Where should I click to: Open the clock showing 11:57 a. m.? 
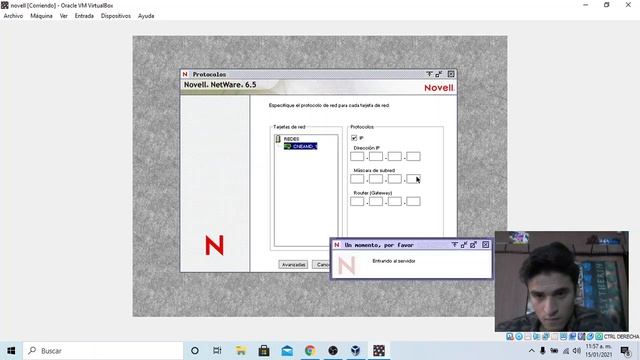click(599, 351)
